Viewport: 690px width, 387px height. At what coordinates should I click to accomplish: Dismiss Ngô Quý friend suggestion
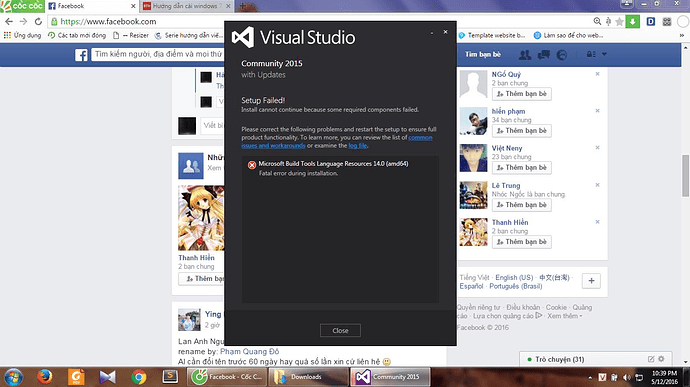(597, 74)
